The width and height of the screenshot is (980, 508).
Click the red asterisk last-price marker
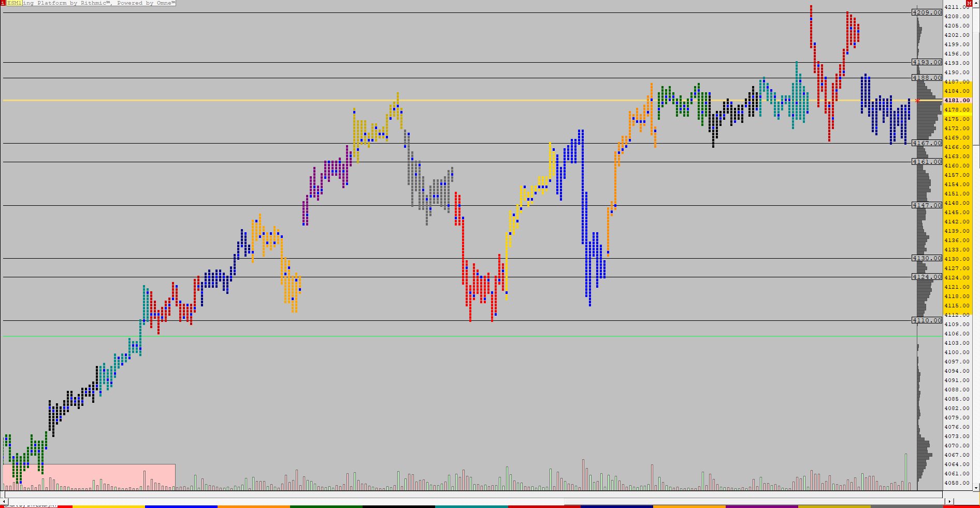917,101
